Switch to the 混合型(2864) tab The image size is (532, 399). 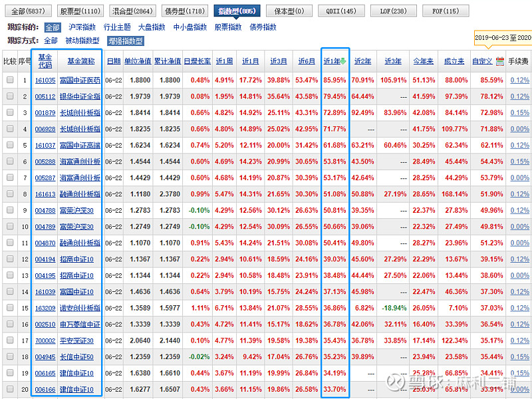click(x=132, y=11)
